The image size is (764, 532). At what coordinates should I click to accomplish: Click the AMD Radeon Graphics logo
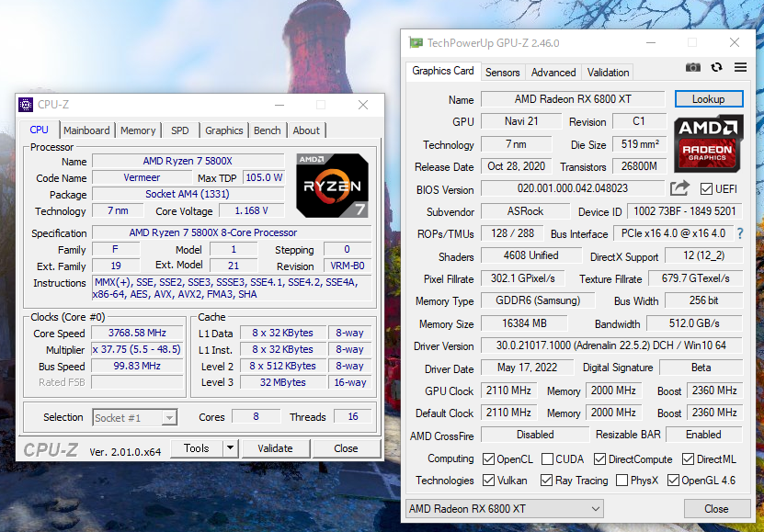tap(709, 143)
